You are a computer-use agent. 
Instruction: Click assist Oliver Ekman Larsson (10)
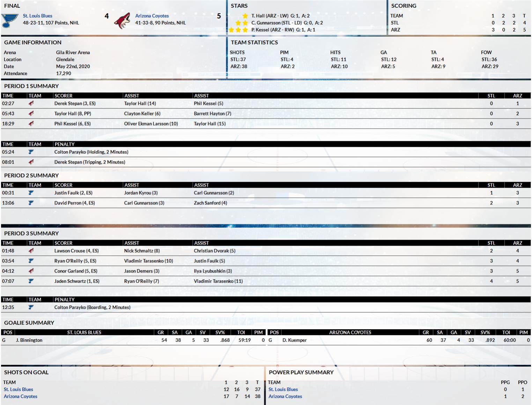[x=151, y=124]
